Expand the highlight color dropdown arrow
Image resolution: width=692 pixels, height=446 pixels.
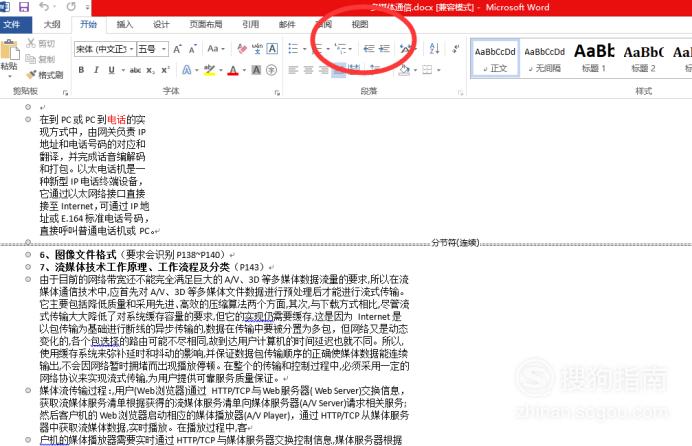221,70
